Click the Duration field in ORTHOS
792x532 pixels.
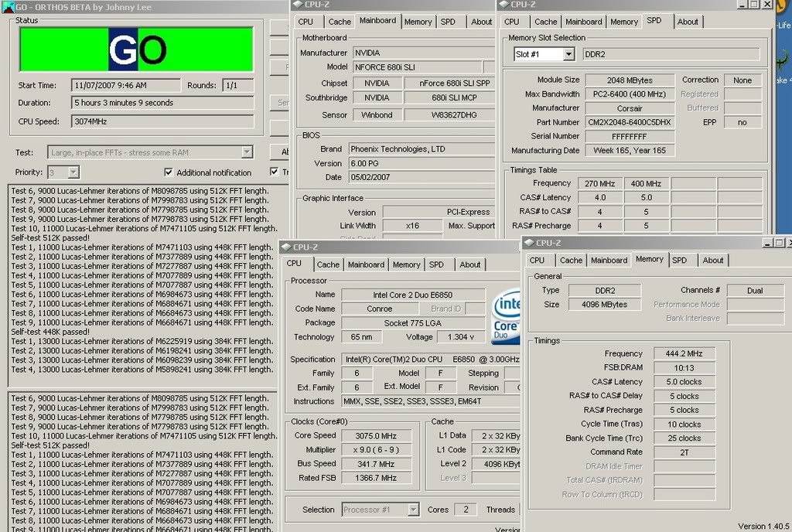tap(162, 103)
